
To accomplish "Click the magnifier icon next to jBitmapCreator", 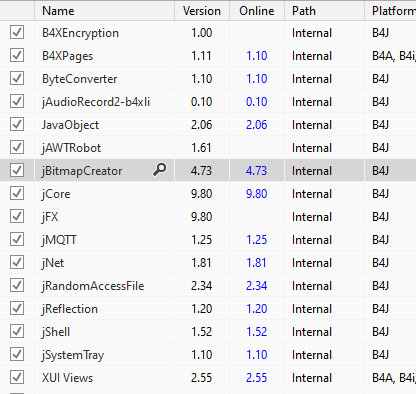I will pyautogui.click(x=159, y=170).
